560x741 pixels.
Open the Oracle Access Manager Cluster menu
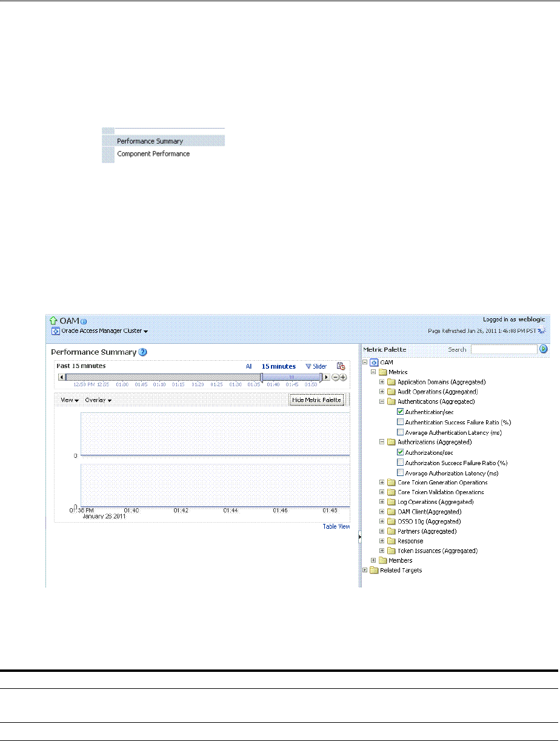(105, 331)
